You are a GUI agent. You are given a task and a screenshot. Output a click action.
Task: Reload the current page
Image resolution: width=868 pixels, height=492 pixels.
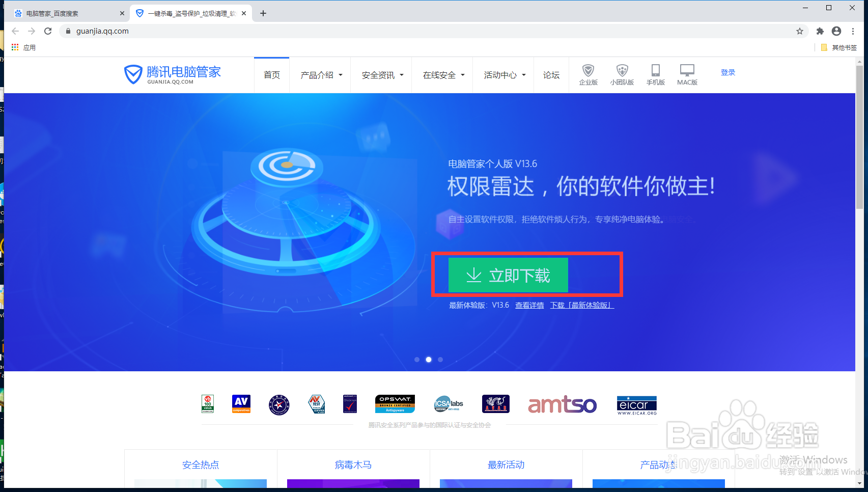pyautogui.click(x=48, y=31)
